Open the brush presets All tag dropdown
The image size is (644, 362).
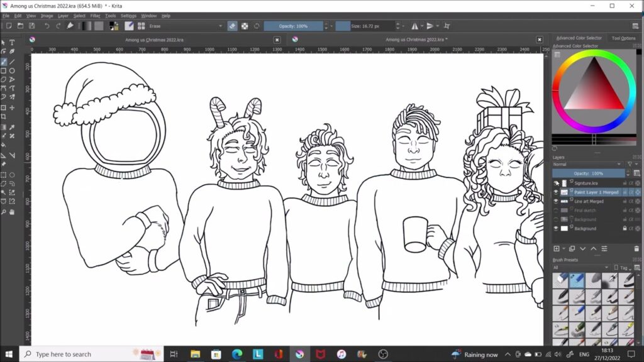coord(581,268)
